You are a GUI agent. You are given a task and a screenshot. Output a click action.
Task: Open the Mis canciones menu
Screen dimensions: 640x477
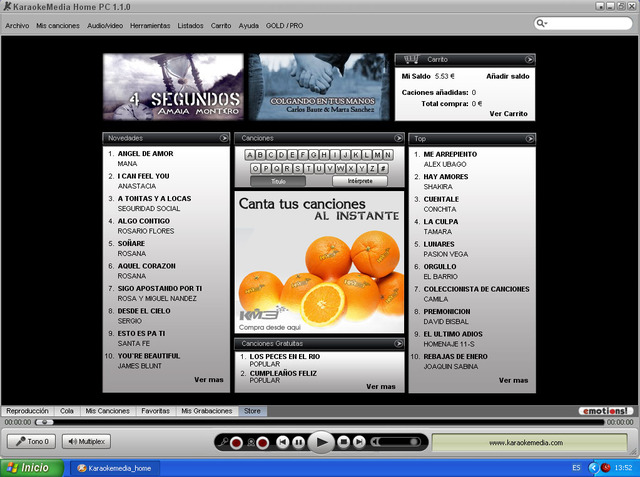[x=58, y=25]
